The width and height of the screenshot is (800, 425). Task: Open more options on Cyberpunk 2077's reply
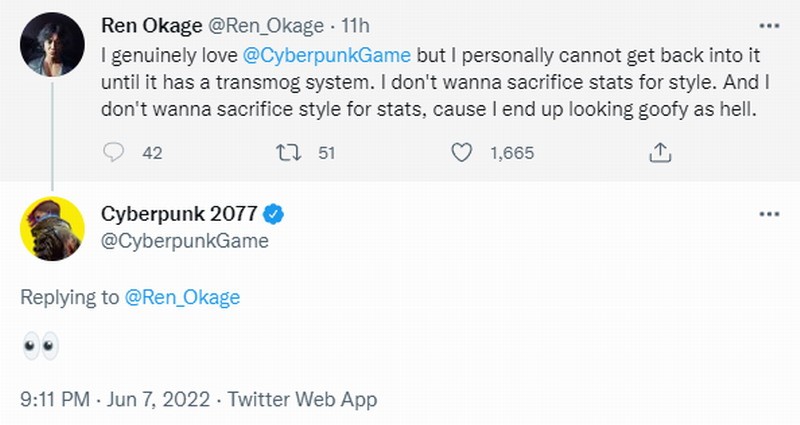click(768, 214)
